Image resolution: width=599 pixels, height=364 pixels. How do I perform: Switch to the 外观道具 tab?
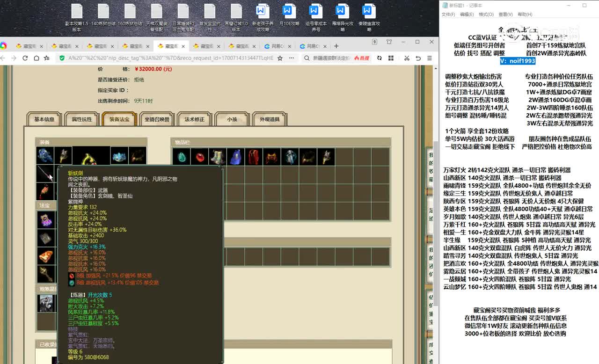pyautogui.click(x=270, y=119)
